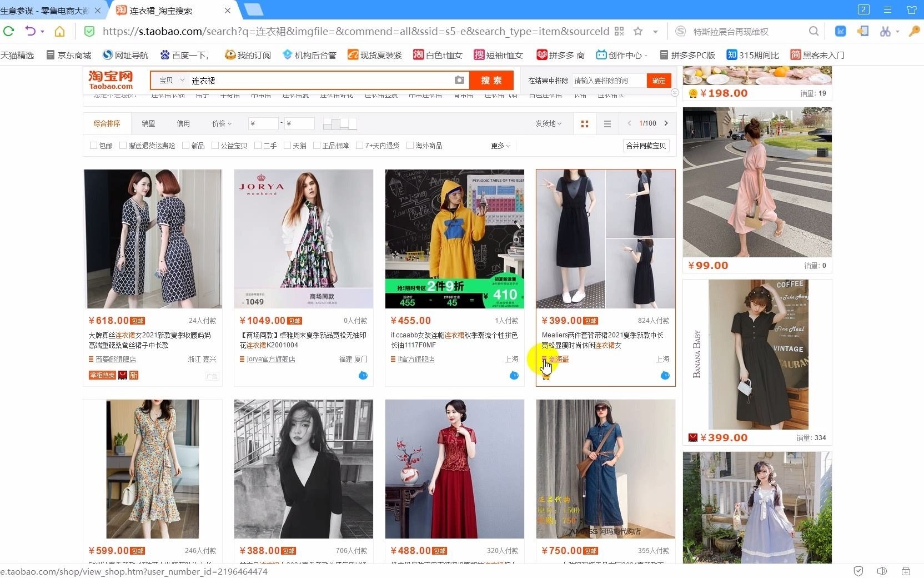Viewport: 924px width, 578px height.
Task: Expand the 更多 filter options
Action: pos(500,146)
